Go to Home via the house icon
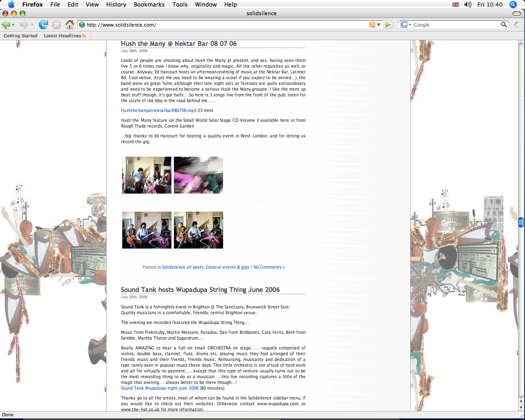The image size is (525, 420). click(x=70, y=25)
